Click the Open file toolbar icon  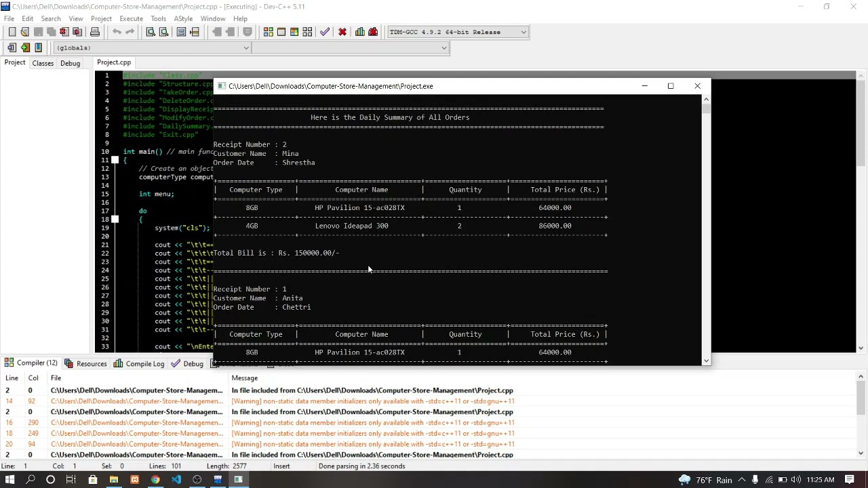pos(25,32)
